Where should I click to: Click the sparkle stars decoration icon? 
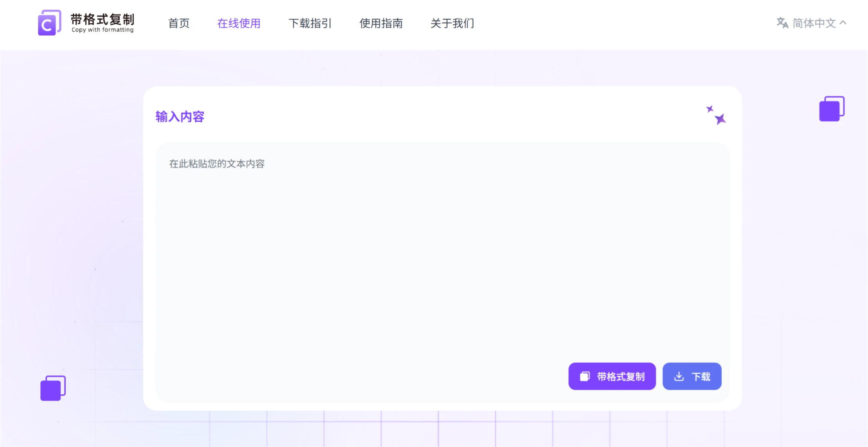click(x=715, y=115)
